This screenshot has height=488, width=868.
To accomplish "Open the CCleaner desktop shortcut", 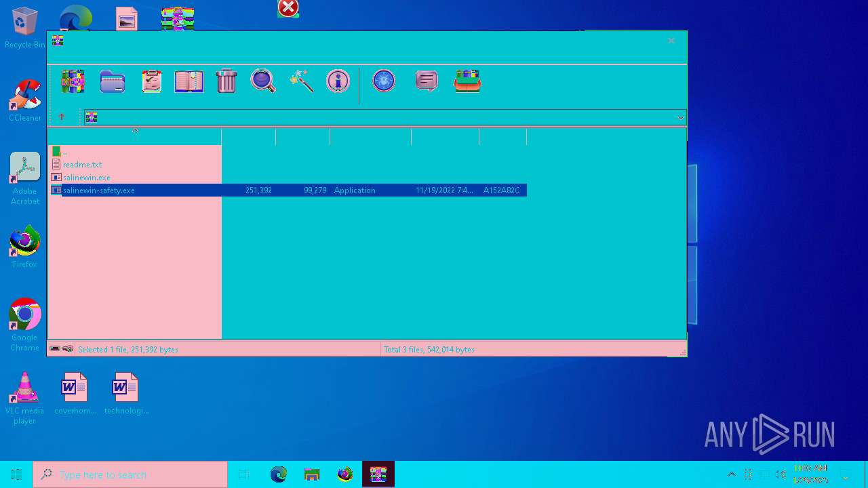I will (24, 101).
